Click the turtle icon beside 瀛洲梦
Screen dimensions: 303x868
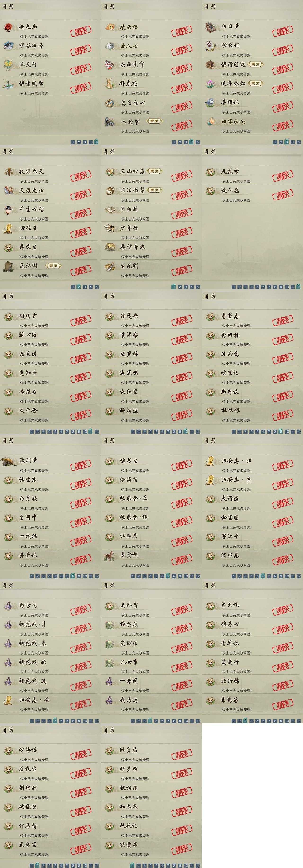click(x=9, y=461)
